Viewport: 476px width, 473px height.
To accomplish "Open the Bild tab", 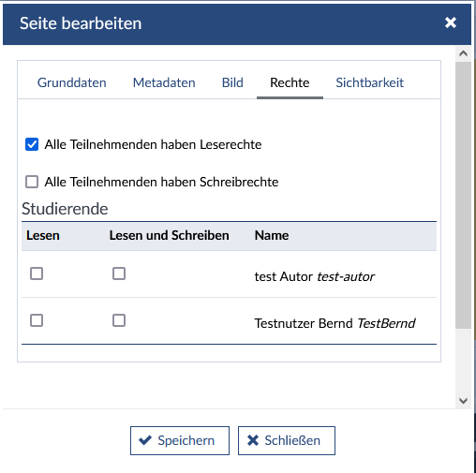I will click(x=232, y=82).
